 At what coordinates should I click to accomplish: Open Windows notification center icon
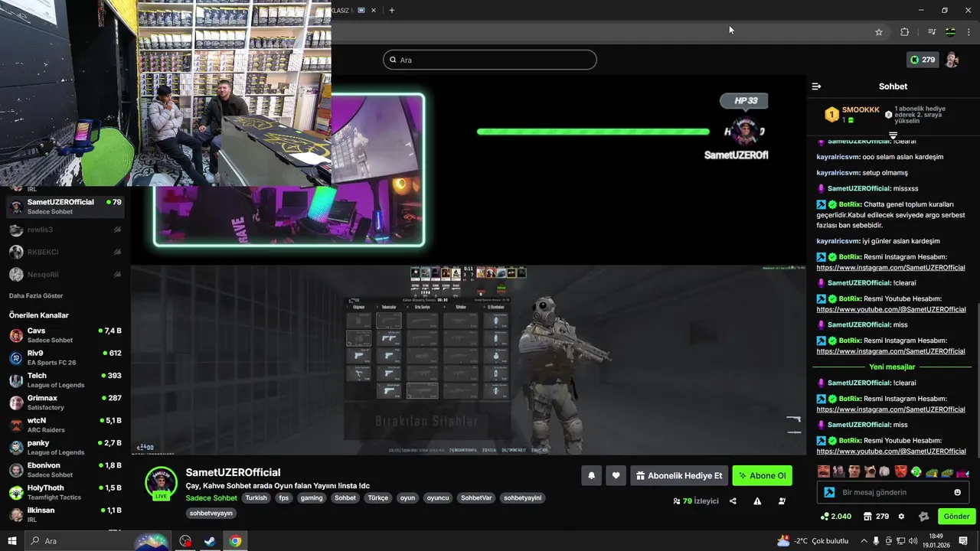pyautogui.click(x=963, y=541)
